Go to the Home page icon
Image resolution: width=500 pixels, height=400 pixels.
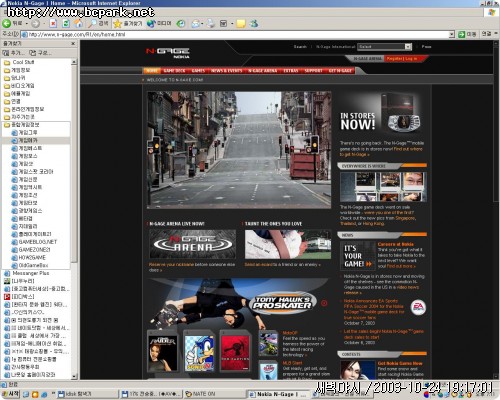coord(78,23)
